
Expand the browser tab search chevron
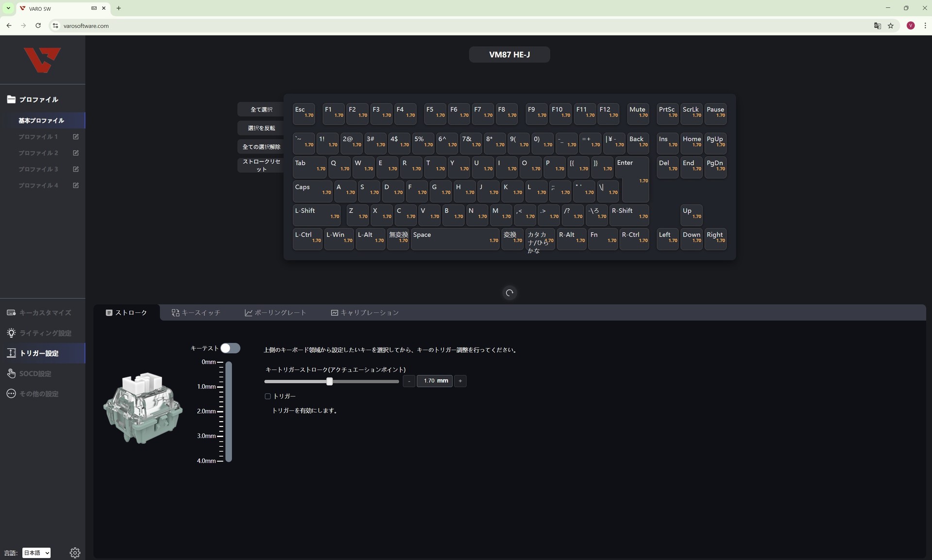pos(8,8)
